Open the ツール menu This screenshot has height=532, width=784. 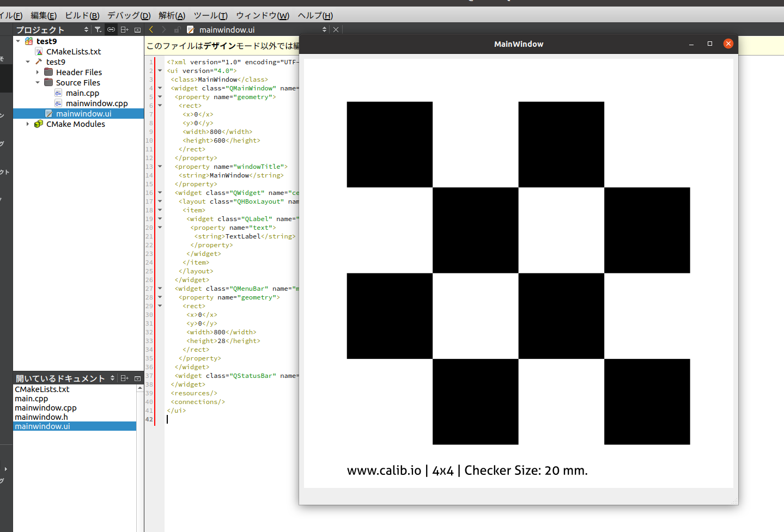[210, 15]
